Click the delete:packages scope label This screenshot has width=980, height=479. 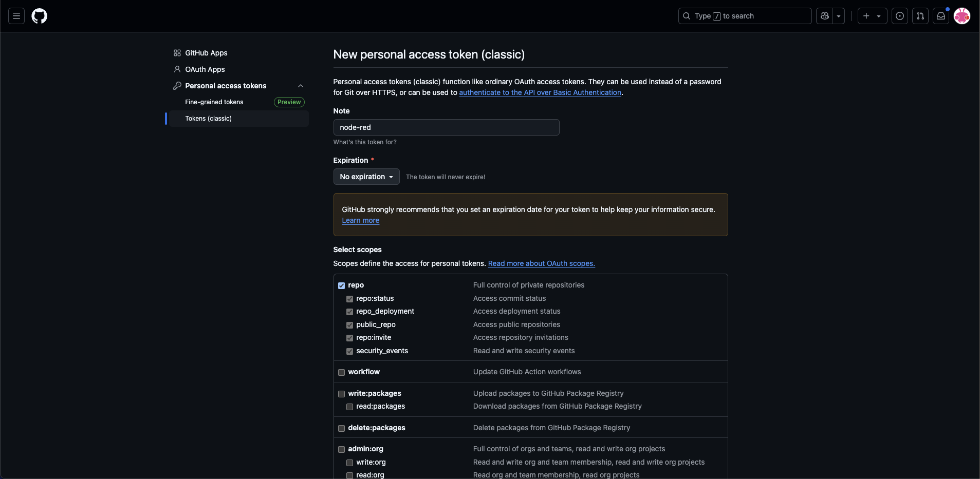(x=377, y=428)
